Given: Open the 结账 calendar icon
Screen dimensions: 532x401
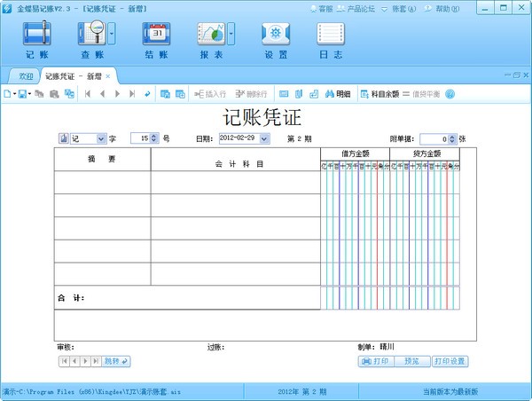Looking at the screenshot, I should tap(156, 35).
